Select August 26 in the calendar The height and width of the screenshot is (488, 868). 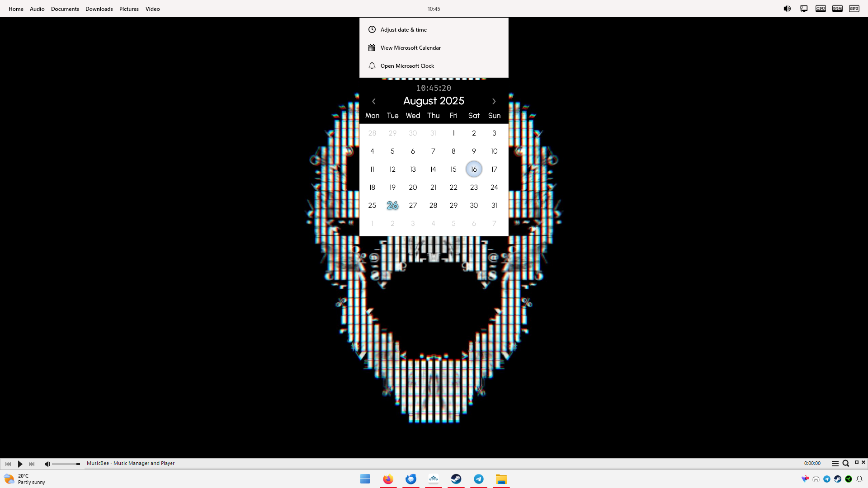(392, 205)
